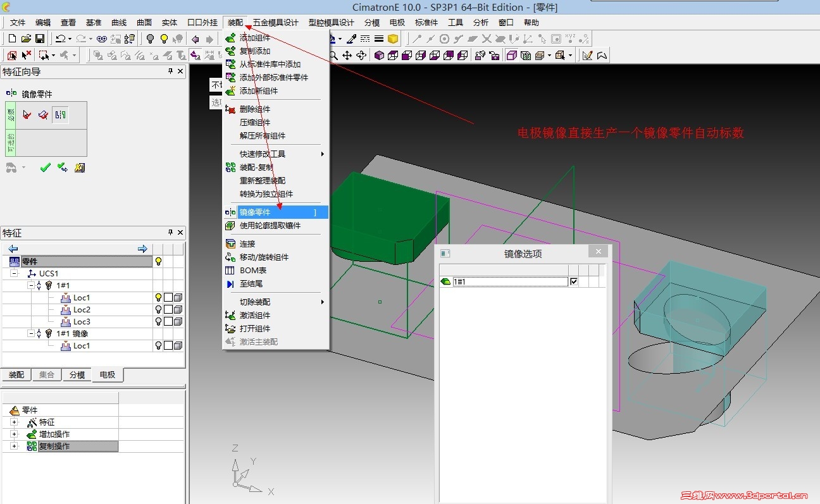Click the green check OK in feature guide
Viewport: 820px width, 504px height.
45,168
